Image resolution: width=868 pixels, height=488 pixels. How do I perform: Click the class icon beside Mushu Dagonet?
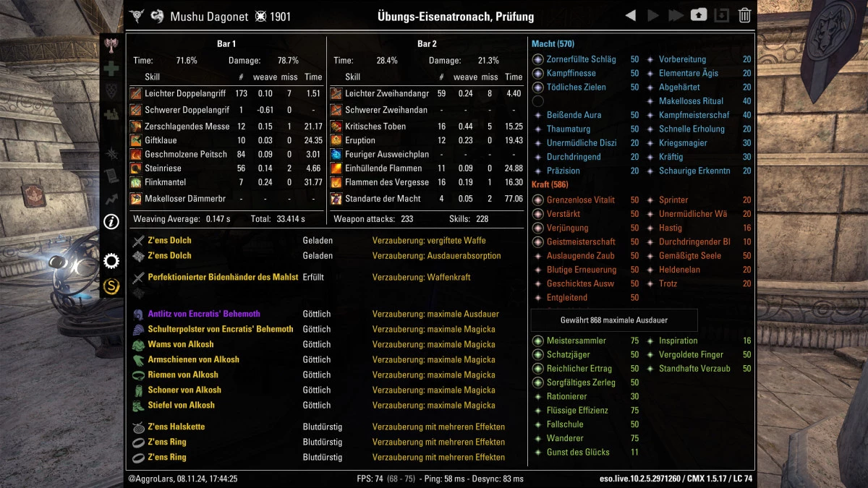click(x=157, y=16)
